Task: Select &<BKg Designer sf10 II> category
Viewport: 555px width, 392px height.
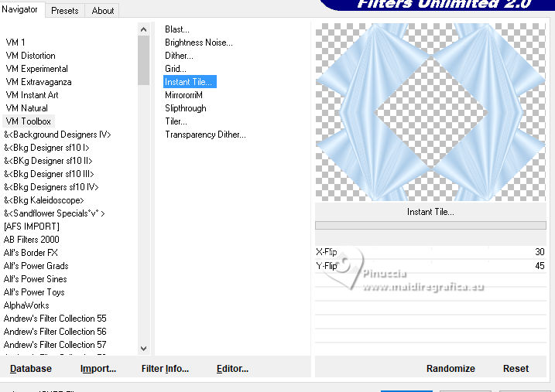Action: point(48,161)
